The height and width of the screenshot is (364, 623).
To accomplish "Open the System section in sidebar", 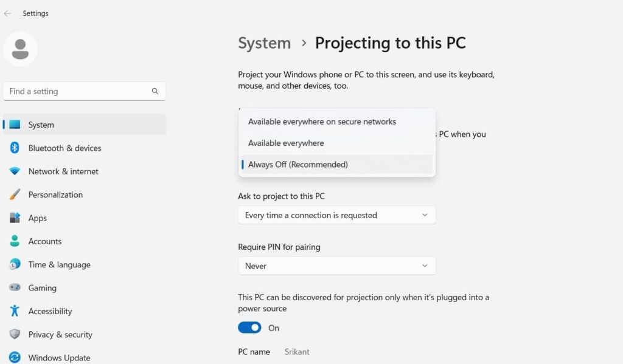I will (41, 124).
